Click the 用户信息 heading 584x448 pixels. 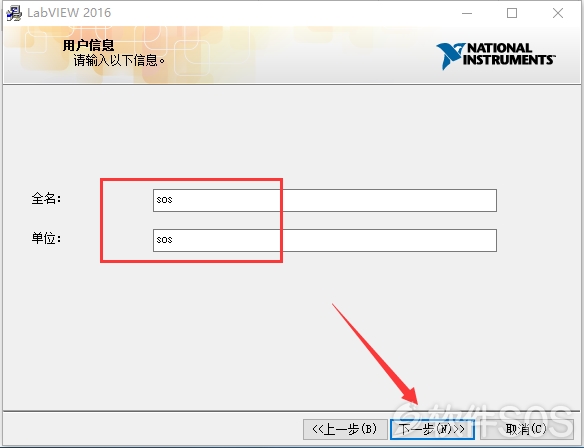(88, 45)
